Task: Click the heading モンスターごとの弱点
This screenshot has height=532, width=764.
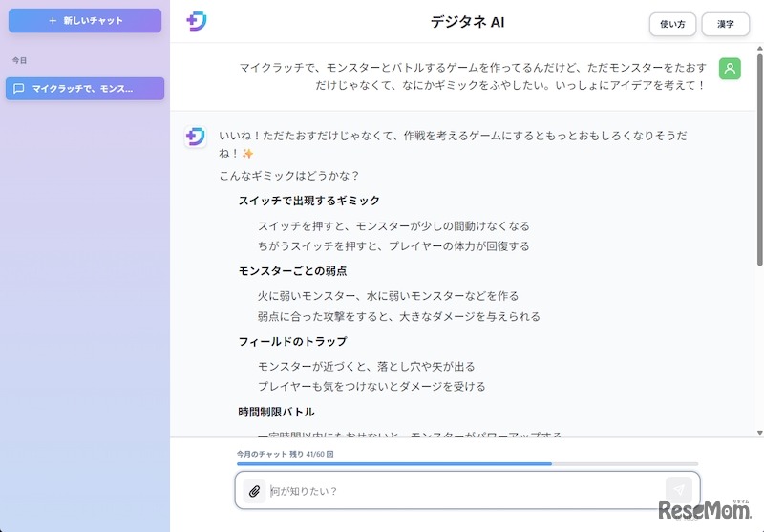Action: pos(292,271)
